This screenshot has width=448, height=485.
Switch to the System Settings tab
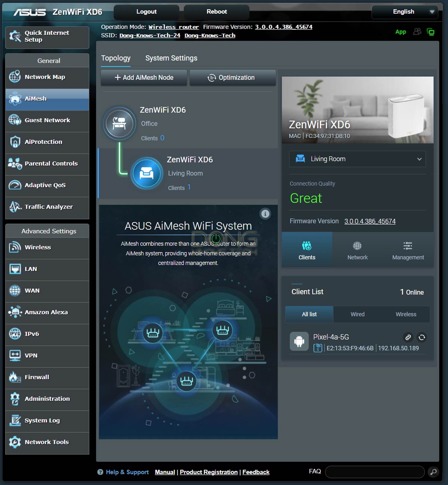171,58
